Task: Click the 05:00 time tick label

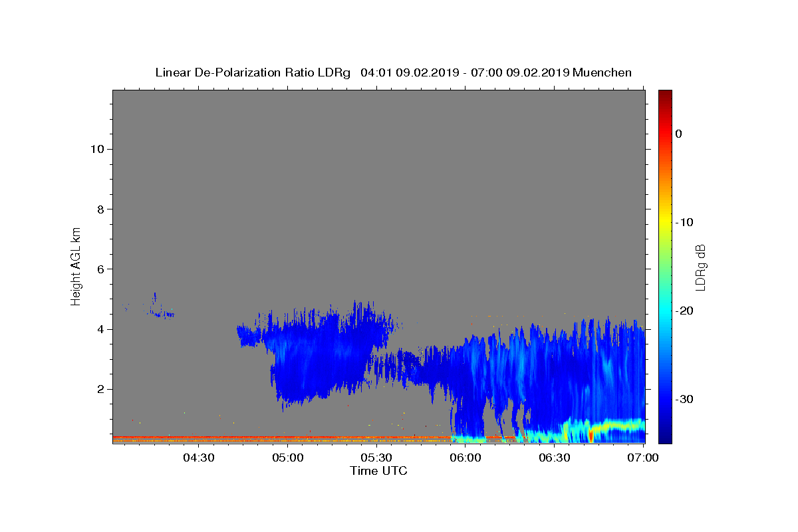Action: tap(288, 458)
